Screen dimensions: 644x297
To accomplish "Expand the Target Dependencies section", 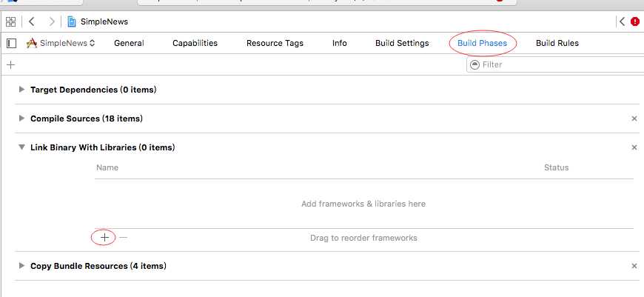I will point(21,90).
